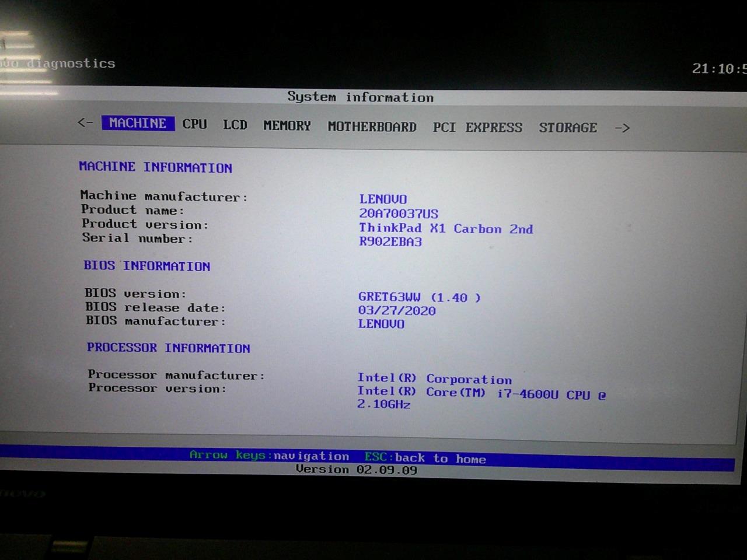Screen dimensions: 747x560
Task: Click the LENOVO machine manufacturer value
Action: point(383,199)
